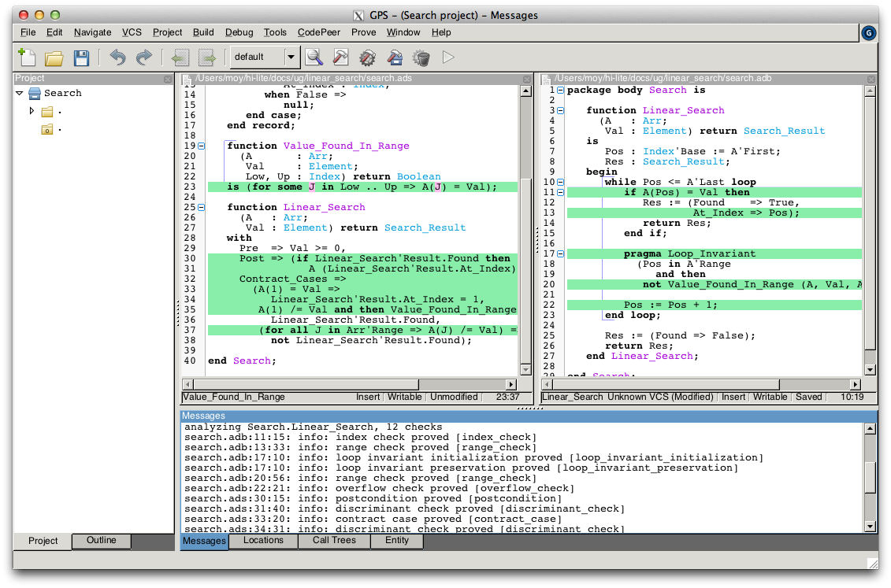The width and height of the screenshot is (891, 588).
Task: Toggle Writable state in search.ads status bar
Action: (x=405, y=397)
